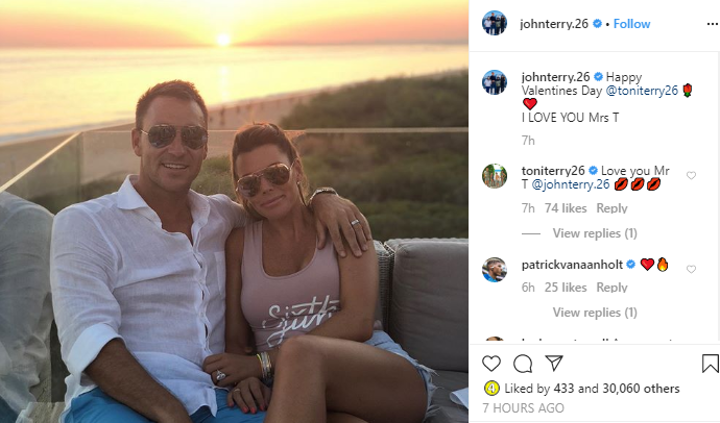Open the three-dot more options menu
This screenshot has width=720, height=423.
pos(712,24)
